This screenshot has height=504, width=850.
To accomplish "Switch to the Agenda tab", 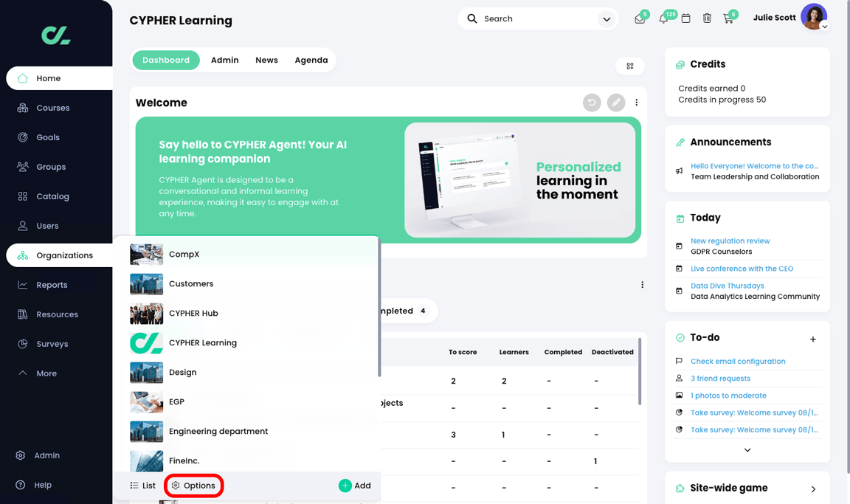I will click(x=311, y=61).
